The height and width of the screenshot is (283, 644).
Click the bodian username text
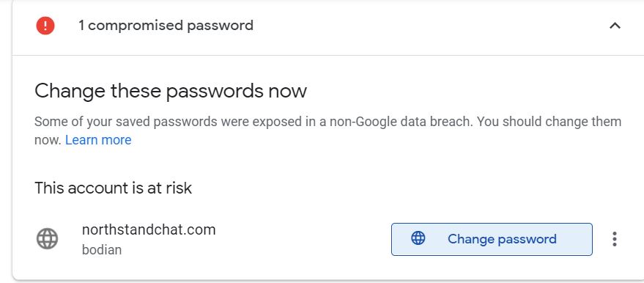point(101,250)
